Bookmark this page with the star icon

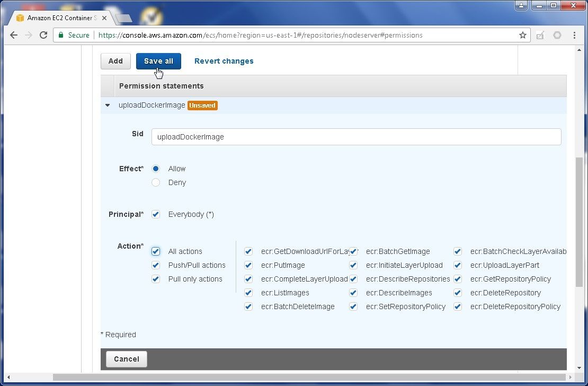[x=522, y=35]
